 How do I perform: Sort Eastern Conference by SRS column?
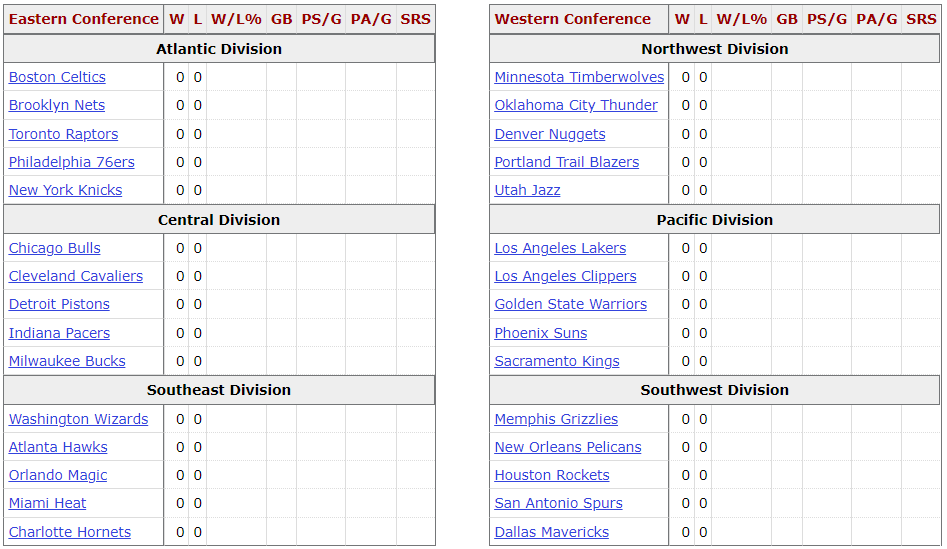coord(415,19)
